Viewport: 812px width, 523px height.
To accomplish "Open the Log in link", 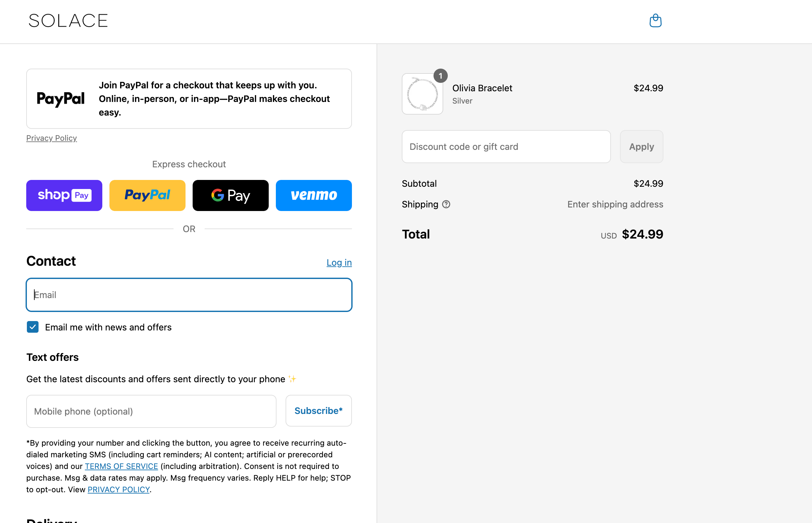I will click(x=339, y=262).
